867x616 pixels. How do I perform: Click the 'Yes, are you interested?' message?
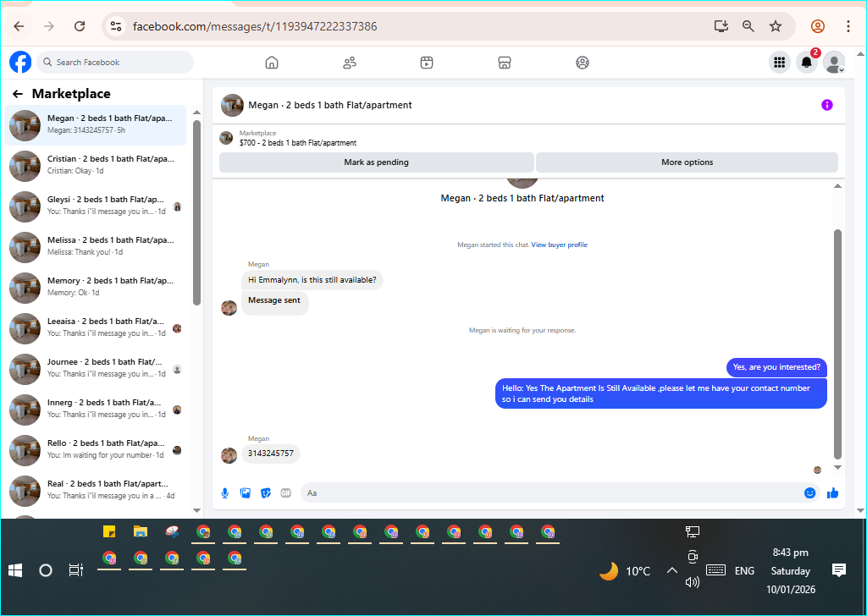[776, 367]
